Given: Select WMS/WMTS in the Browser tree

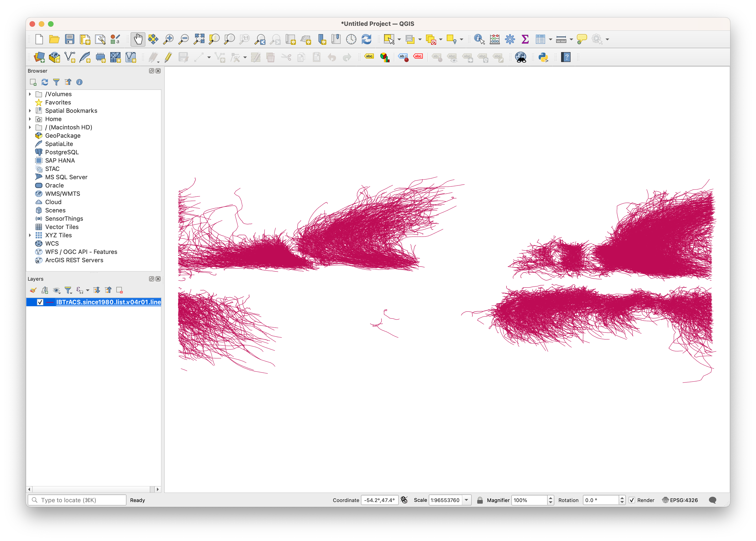Looking at the screenshot, I should point(62,194).
